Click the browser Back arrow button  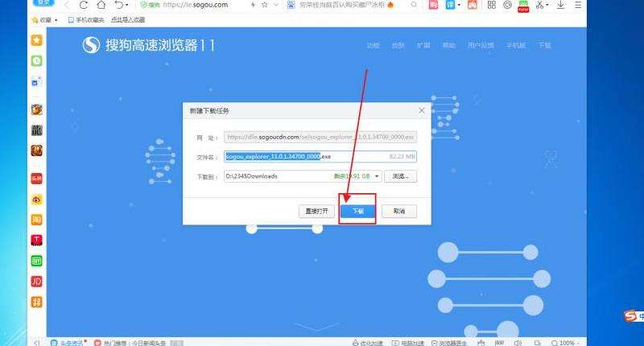coord(67,5)
